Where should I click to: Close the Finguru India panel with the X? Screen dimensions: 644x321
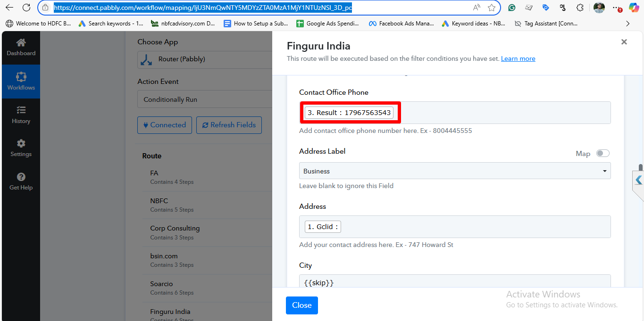coord(624,42)
